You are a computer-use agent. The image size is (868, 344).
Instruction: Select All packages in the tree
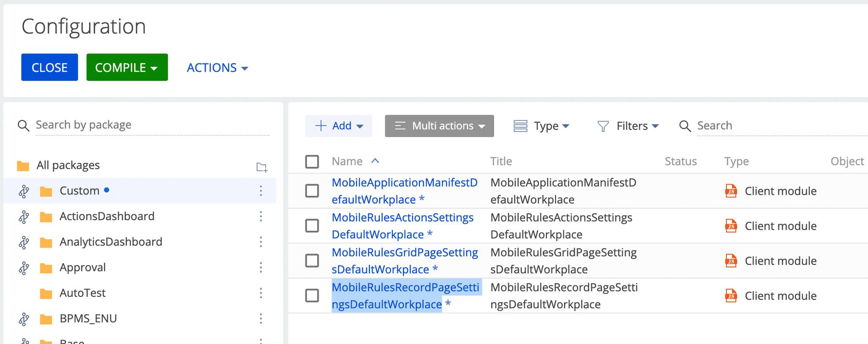point(68,165)
